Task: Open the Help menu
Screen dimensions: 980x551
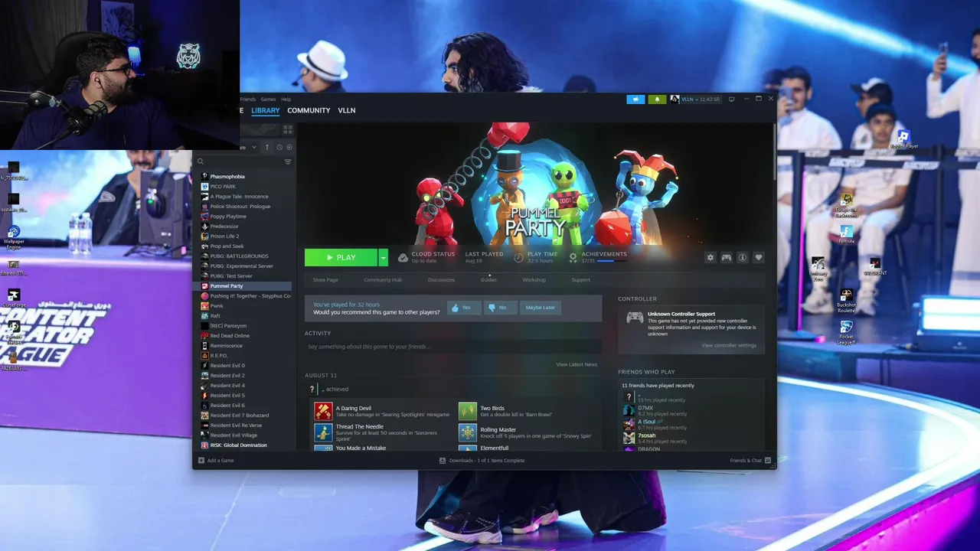Action: (x=286, y=99)
